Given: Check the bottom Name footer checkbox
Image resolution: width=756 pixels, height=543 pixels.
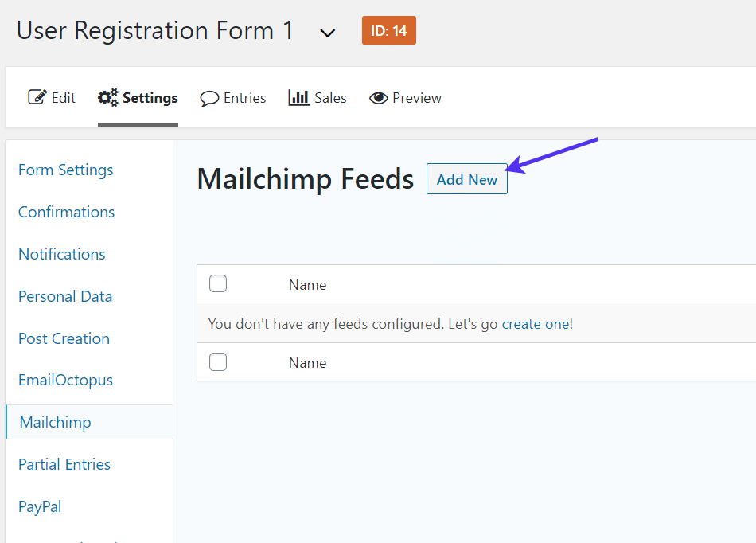Looking at the screenshot, I should pos(218,362).
